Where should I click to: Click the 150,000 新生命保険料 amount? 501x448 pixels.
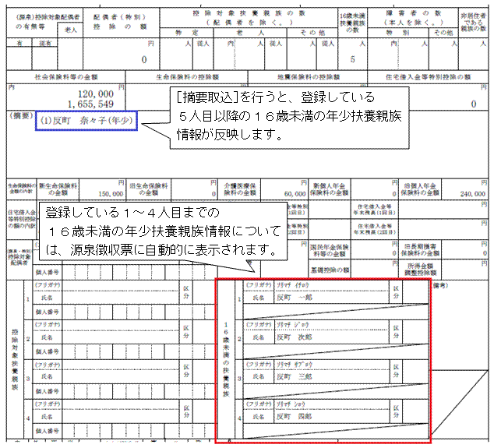coord(111,194)
